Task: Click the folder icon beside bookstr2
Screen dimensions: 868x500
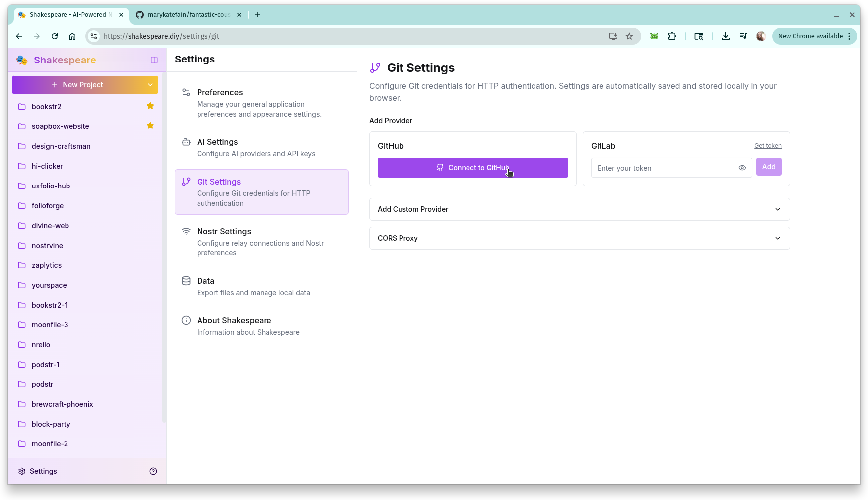Action: coord(21,106)
